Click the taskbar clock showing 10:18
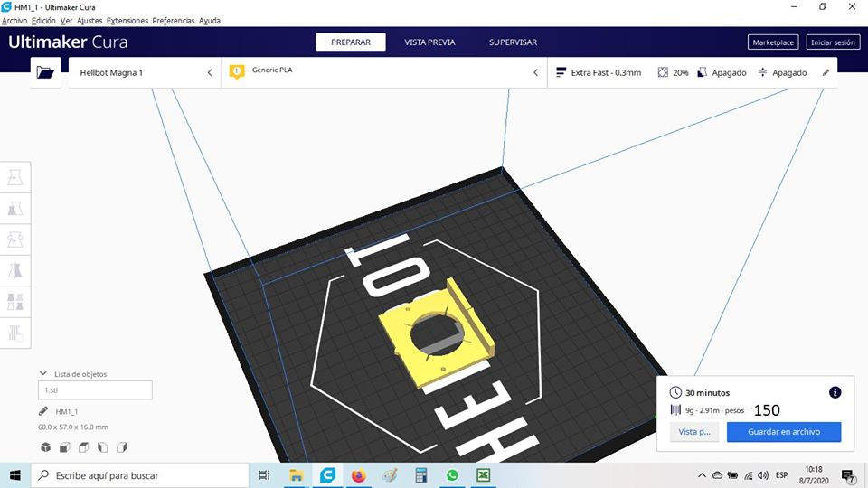Viewport: 868px width, 488px height. 814,475
